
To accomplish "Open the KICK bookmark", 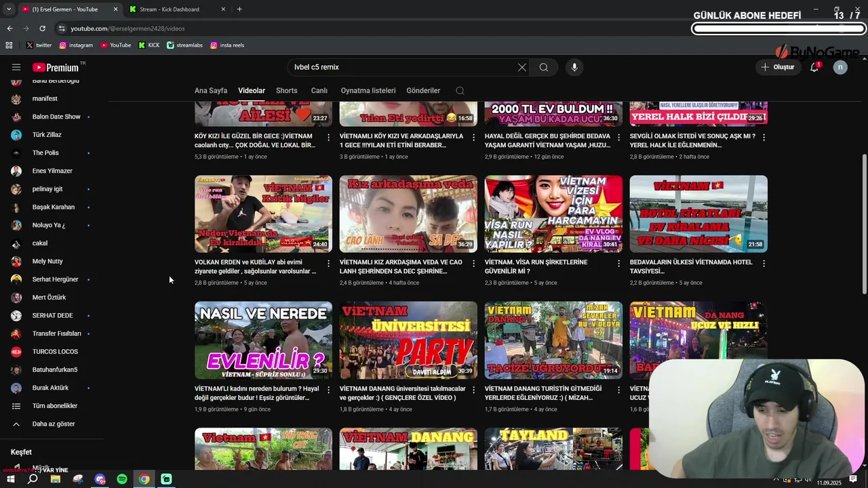I will click(149, 45).
